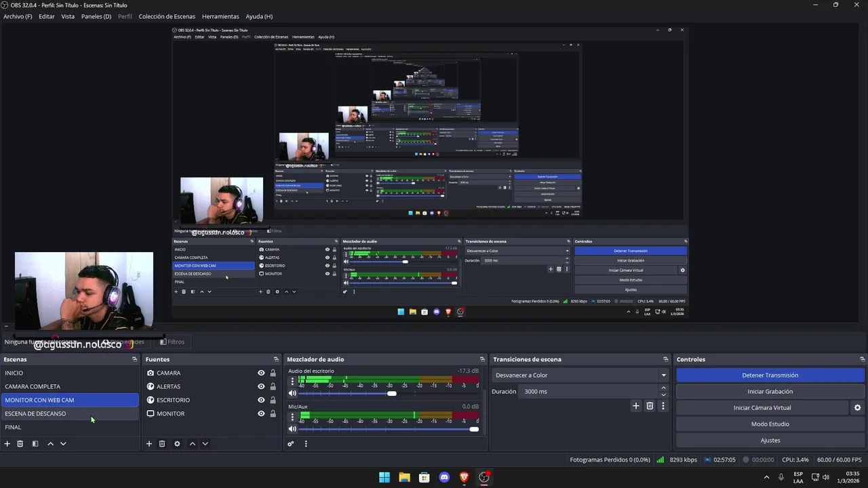
Task: Open advanced audio properties gears icon
Action: [291, 444]
